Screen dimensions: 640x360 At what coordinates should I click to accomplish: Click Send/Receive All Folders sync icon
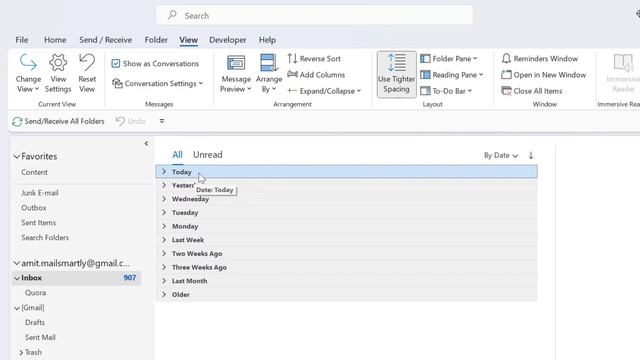[17, 122]
